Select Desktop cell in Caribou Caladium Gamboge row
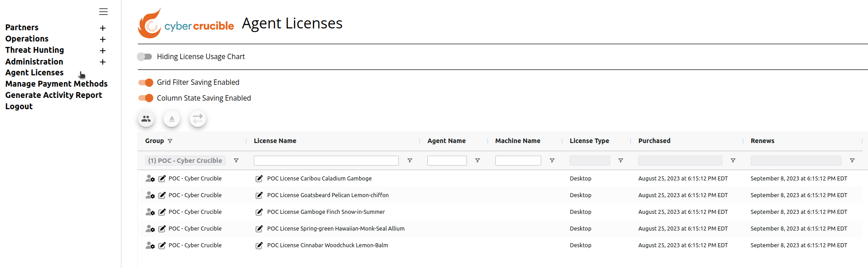This screenshot has width=868, height=268. point(580,179)
